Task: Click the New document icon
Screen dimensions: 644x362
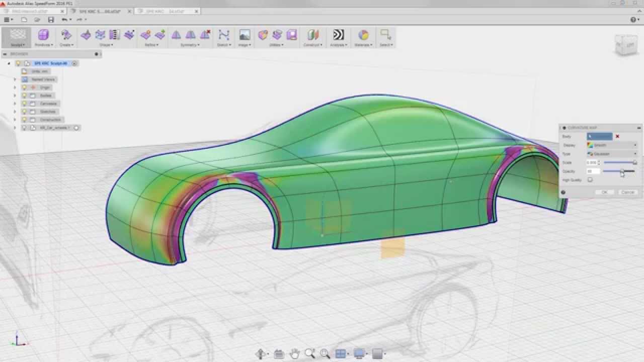Action: point(24,20)
